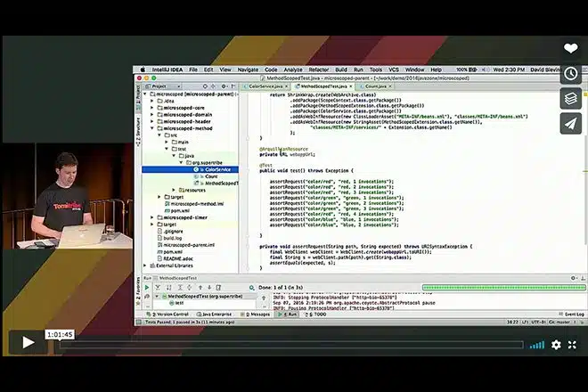Open the Code menu
588x392 pixels.
(271, 69)
